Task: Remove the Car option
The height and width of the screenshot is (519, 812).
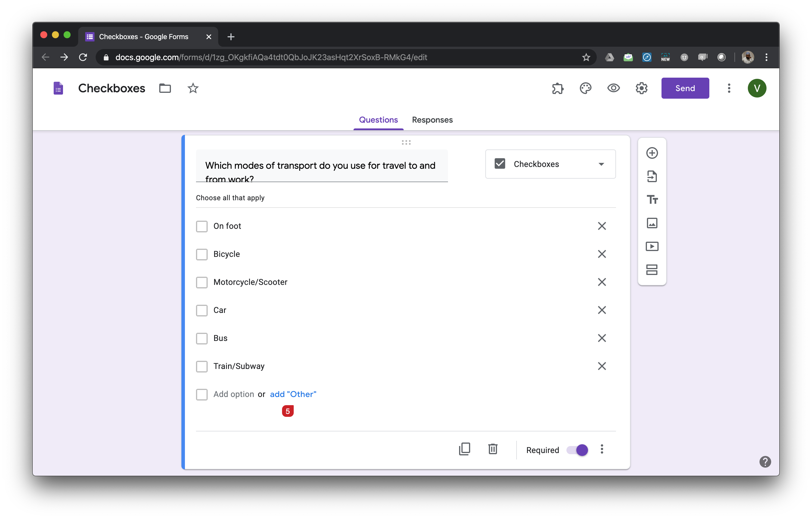Action: pyautogui.click(x=602, y=310)
